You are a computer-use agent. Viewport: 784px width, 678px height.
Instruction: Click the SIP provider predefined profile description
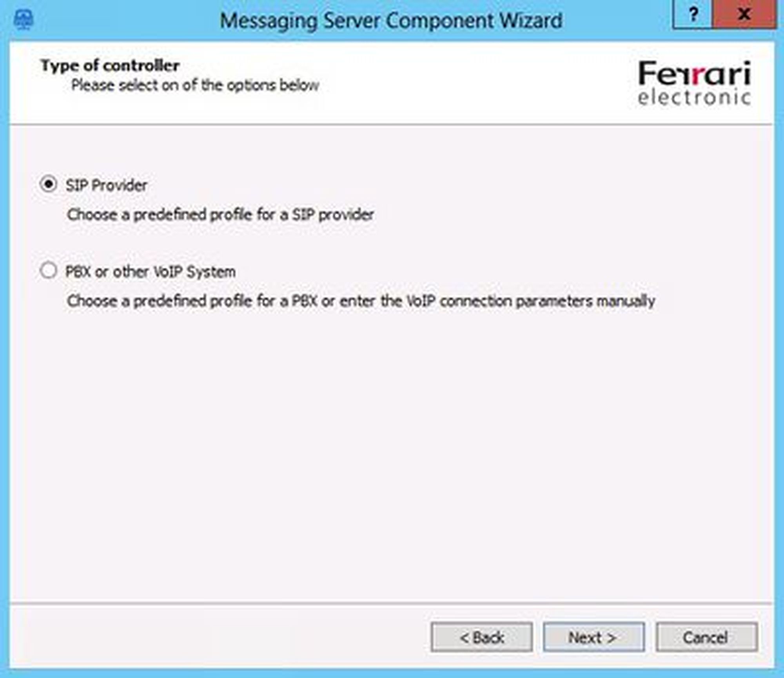click(220, 214)
